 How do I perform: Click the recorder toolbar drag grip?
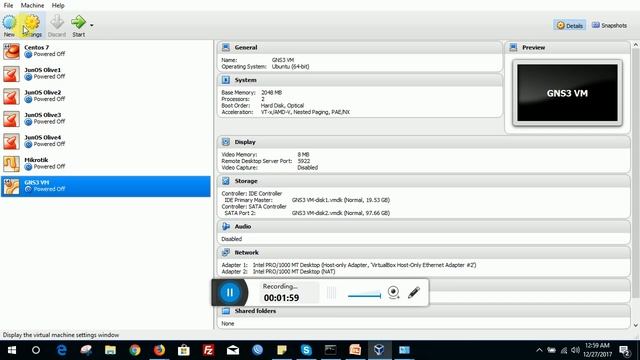pyautogui.click(x=331, y=292)
